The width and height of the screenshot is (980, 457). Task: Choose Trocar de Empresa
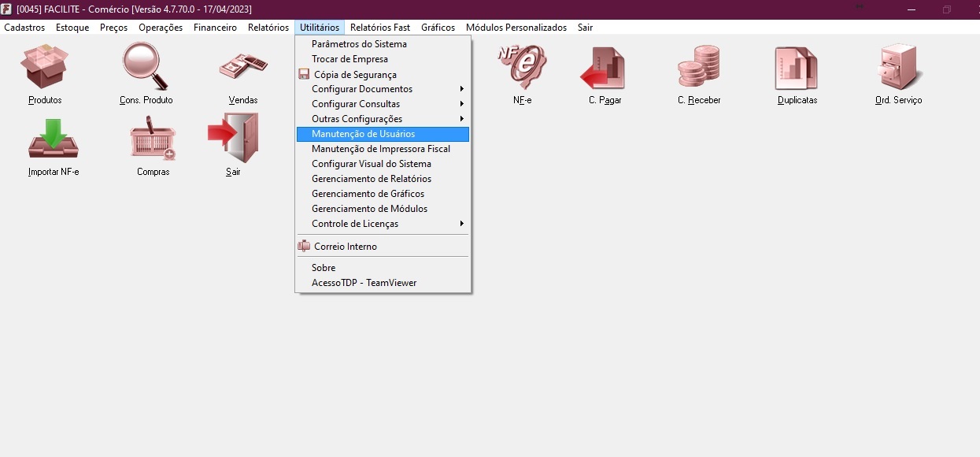click(383, 59)
